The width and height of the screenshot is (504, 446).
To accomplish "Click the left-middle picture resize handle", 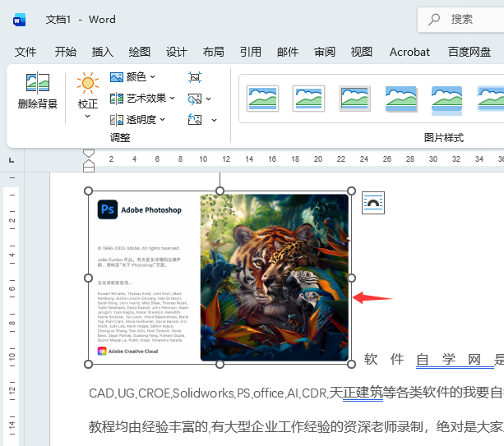I will 89,278.
